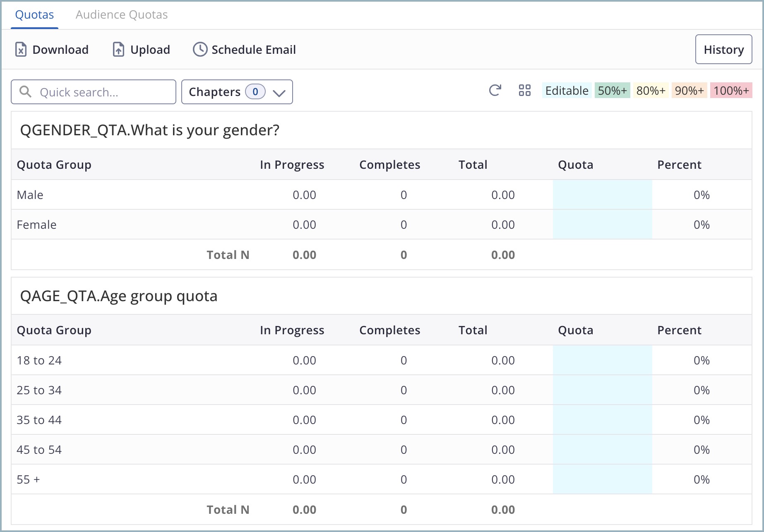This screenshot has width=764, height=532.
Task: Click the Percent value for Male
Action: 702,195
